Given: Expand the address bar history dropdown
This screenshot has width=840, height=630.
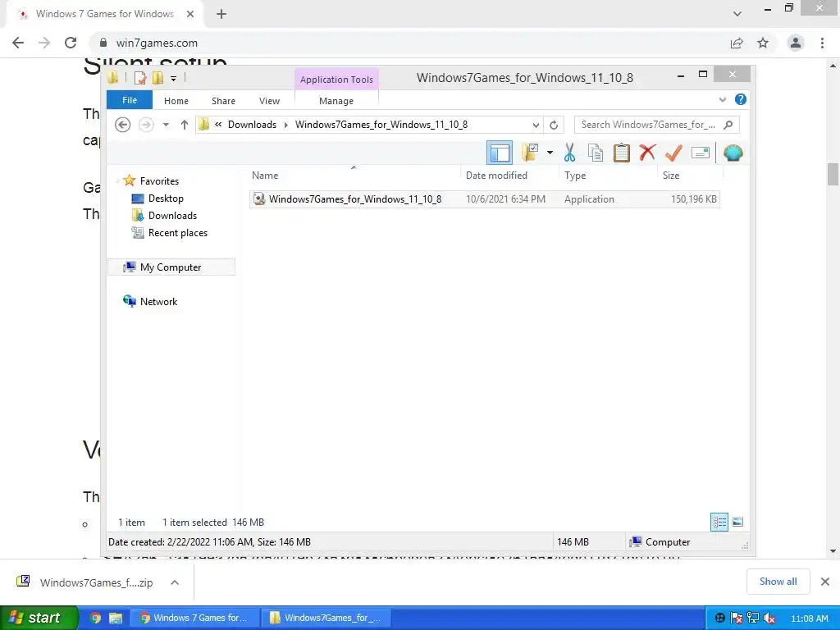Looking at the screenshot, I should click(536, 125).
